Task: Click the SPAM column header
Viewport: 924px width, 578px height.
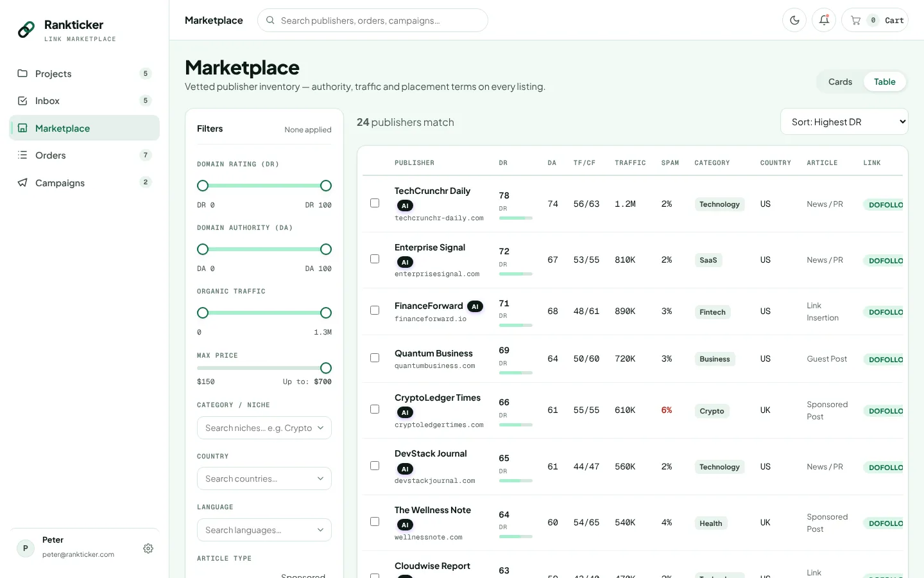Action: pyautogui.click(x=670, y=163)
